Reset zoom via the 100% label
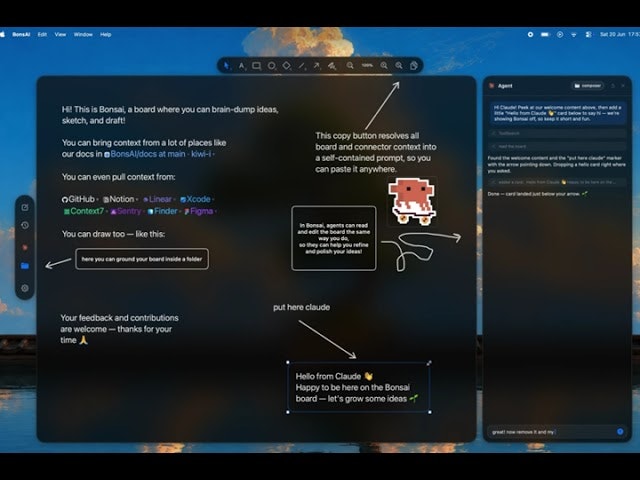640x480 pixels. (x=367, y=65)
